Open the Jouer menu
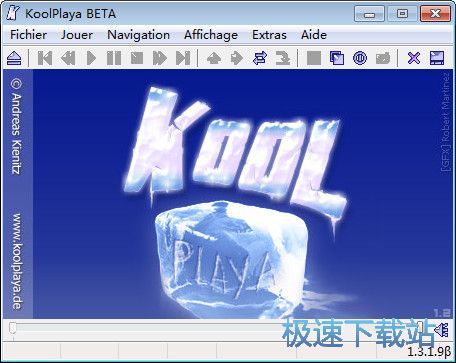The width and height of the screenshot is (456, 363). (77, 35)
